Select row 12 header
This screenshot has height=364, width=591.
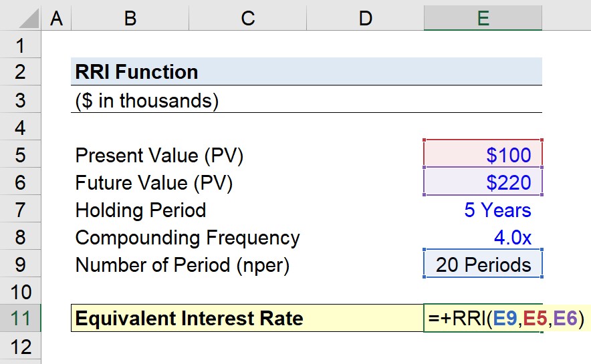(20, 347)
